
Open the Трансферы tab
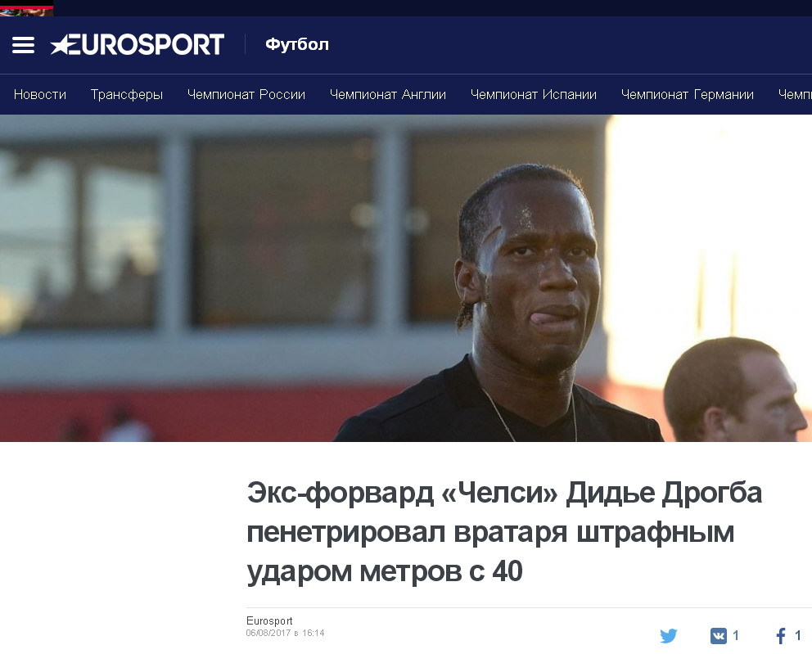point(127,95)
